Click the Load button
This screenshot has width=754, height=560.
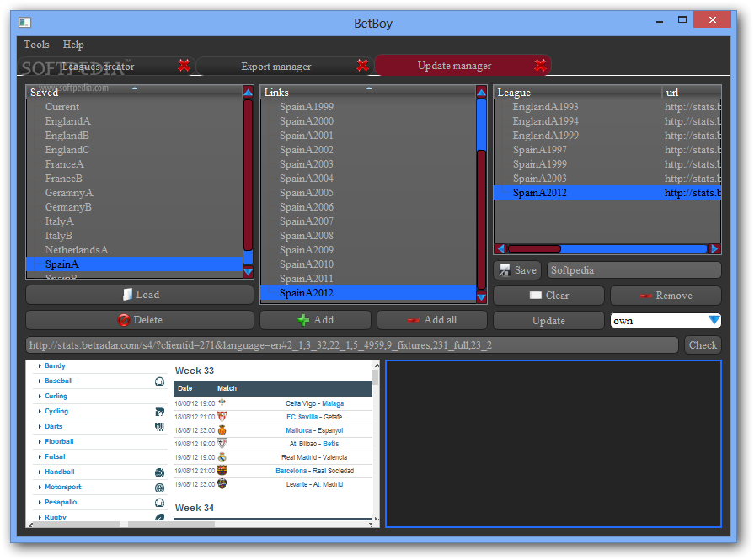pyautogui.click(x=140, y=295)
